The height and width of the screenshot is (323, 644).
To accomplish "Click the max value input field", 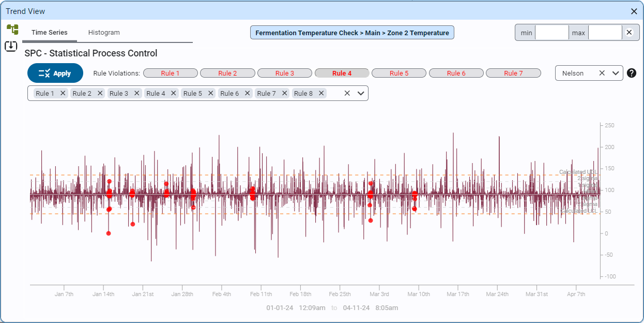I will point(605,33).
